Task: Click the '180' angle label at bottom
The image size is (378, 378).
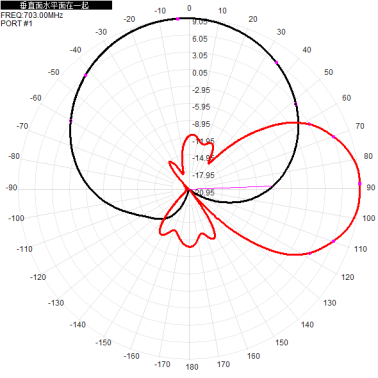Action: [x=192, y=367]
